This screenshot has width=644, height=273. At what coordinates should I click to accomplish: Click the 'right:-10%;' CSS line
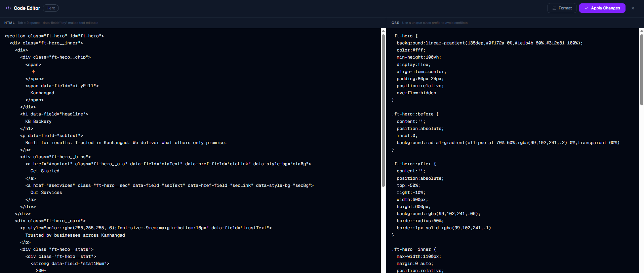(411, 193)
